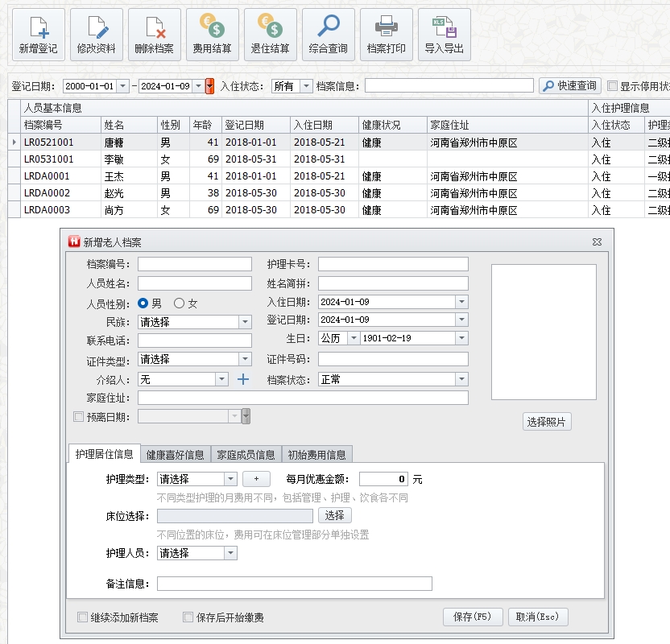Toggle 保存后开始缴费 checkbox
The width and height of the screenshot is (670, 644).
click(188, 617)
